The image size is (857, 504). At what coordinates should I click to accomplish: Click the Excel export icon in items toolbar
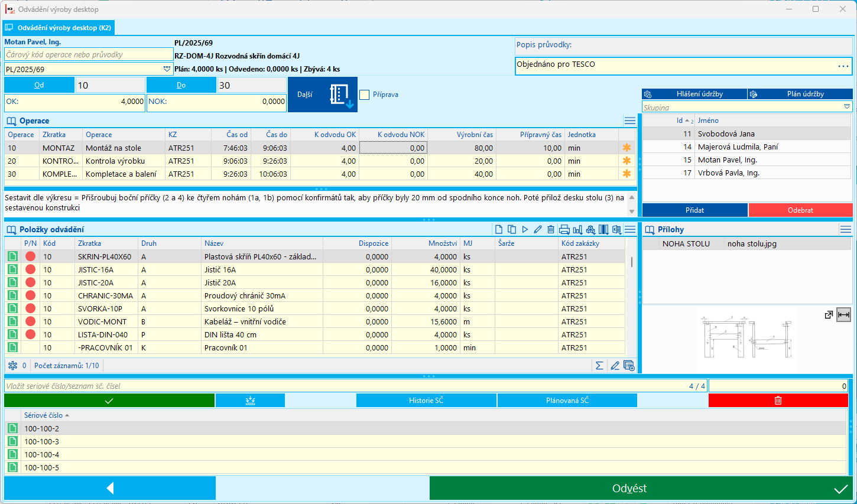616,230
